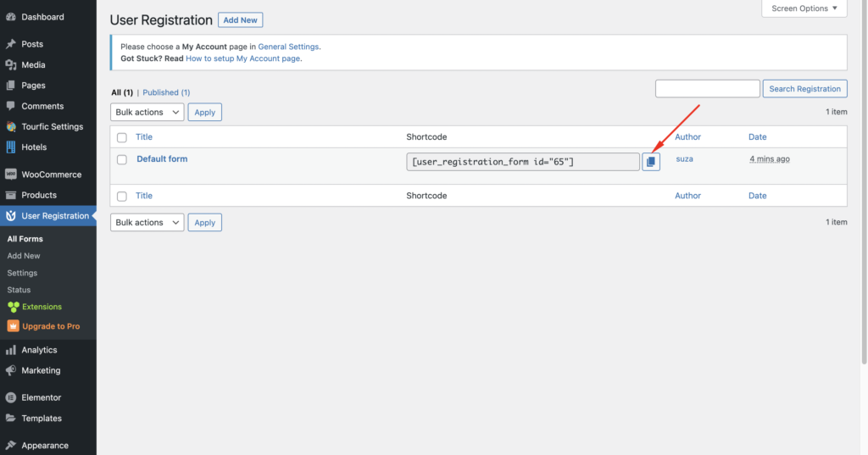This screenshot has height=455, width=868.
Task: Sort by Author in header row
Action: click(687, 136)
